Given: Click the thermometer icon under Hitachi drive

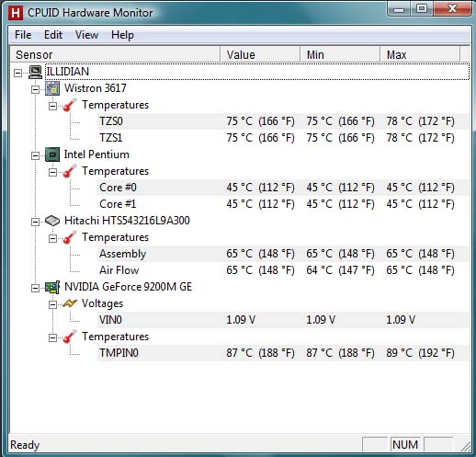Looking at the screenshot, I should pyautogui.click(x=70, y=237).
